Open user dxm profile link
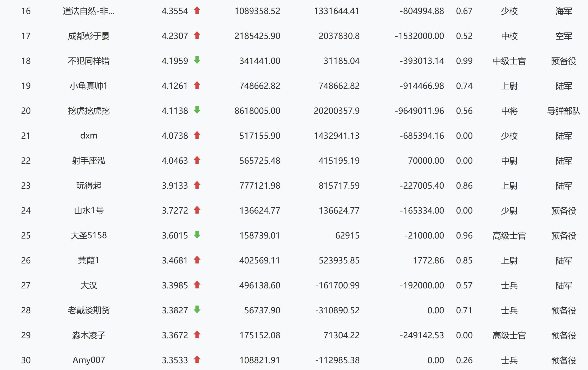588x370 pixels. pos(89,136)
